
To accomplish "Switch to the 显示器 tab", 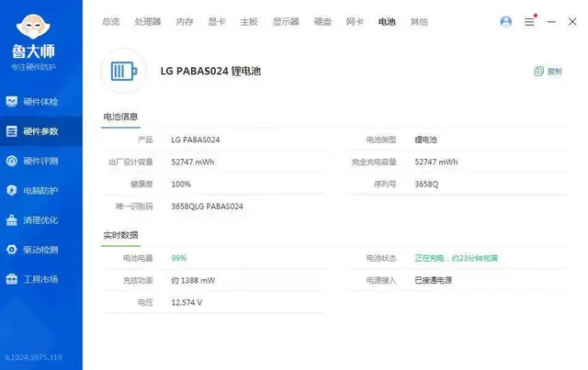I will click(x=286, y=22).
